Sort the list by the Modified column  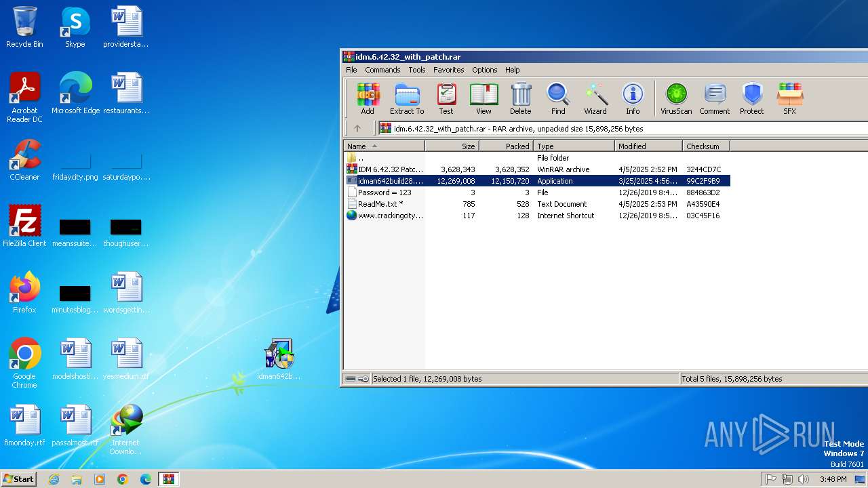point(648,146)
